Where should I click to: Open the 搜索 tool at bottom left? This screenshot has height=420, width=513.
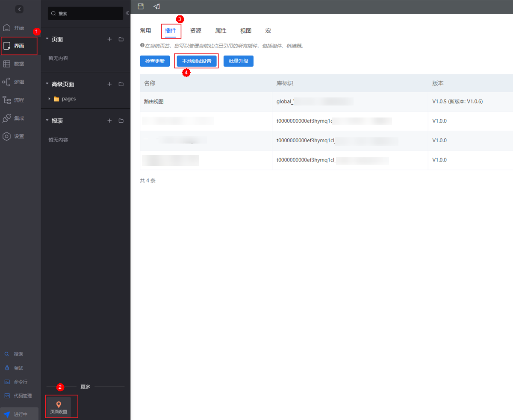[x=14, y=354]
